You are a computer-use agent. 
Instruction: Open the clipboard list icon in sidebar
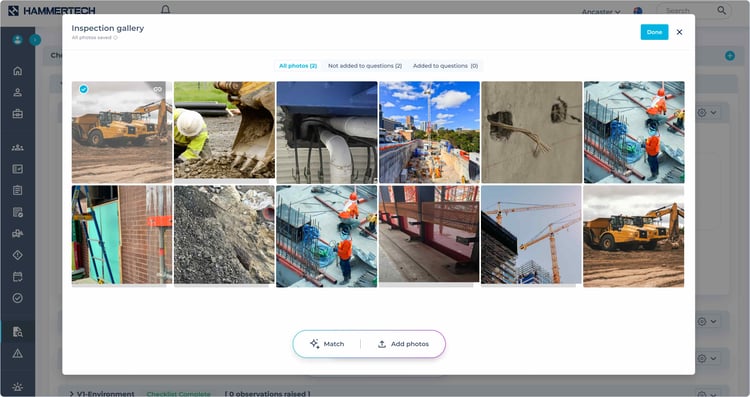tap(18, 190)
